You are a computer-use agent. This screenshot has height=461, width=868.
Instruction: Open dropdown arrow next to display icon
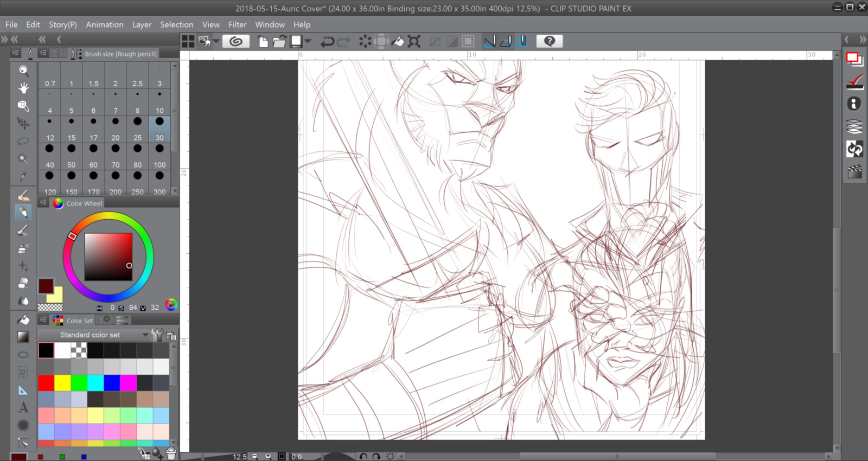pyautogui.click(x=216, y=41)
